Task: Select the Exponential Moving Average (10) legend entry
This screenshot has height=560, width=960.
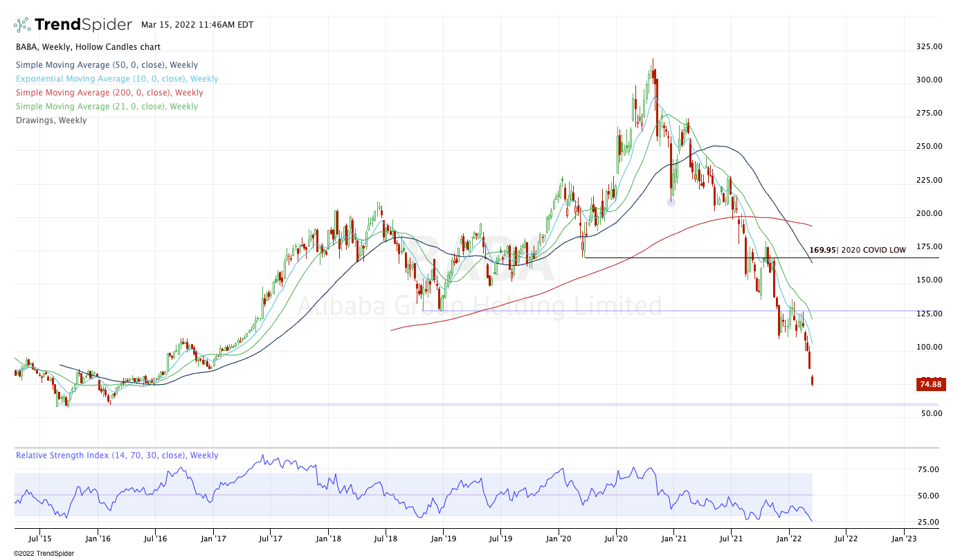Action: click(117, 79)
